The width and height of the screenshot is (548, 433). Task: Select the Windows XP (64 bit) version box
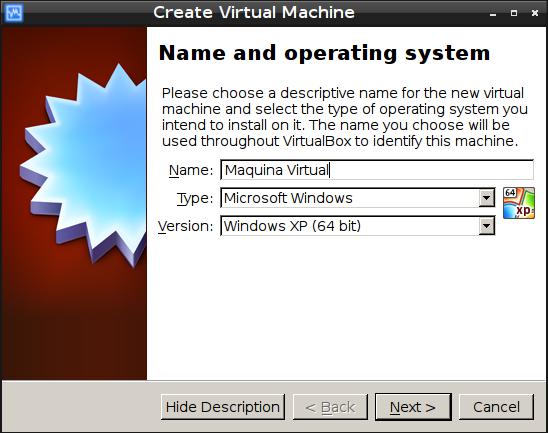coord(358,226)
